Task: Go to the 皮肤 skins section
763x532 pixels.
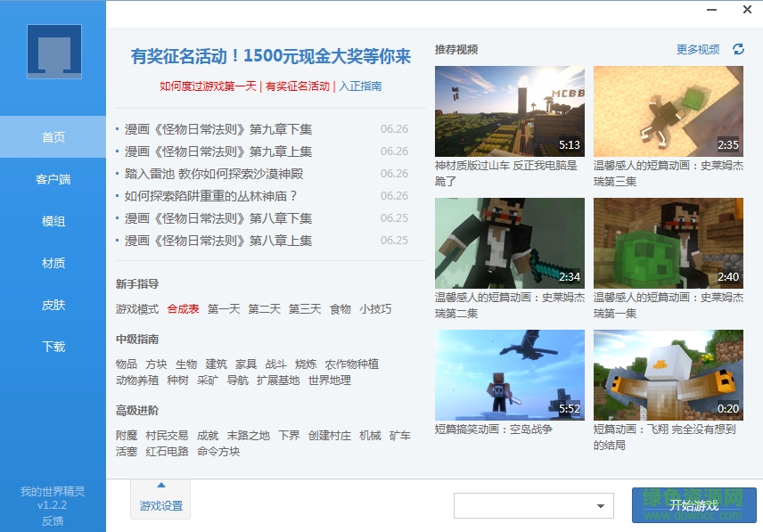Action: 52,305
